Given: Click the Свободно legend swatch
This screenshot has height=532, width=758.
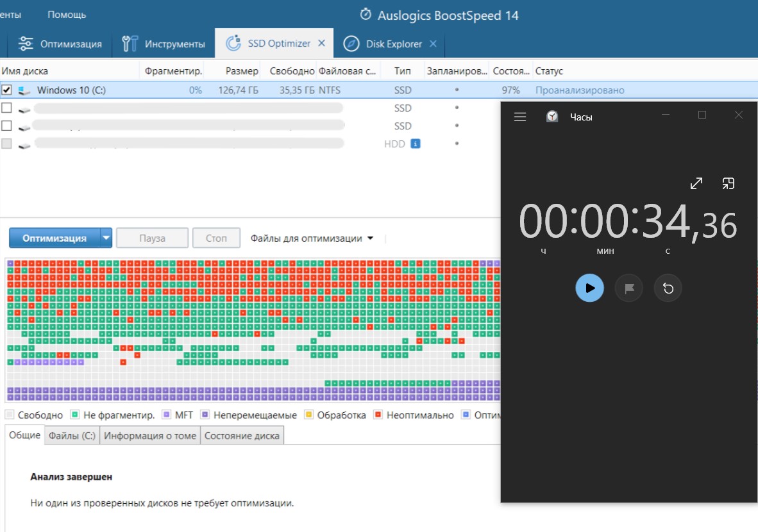Looking at the screenshot, I should (9, 415).
